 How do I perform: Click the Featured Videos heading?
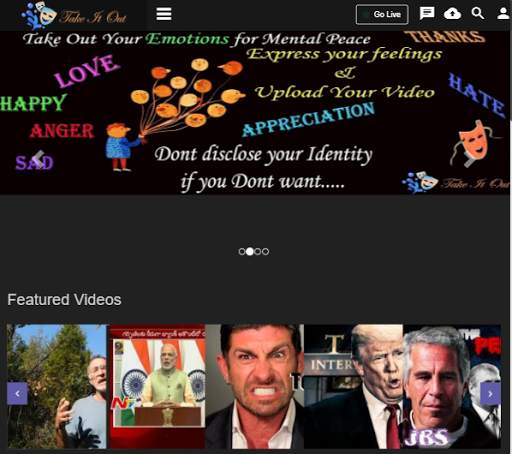(64, 300)
